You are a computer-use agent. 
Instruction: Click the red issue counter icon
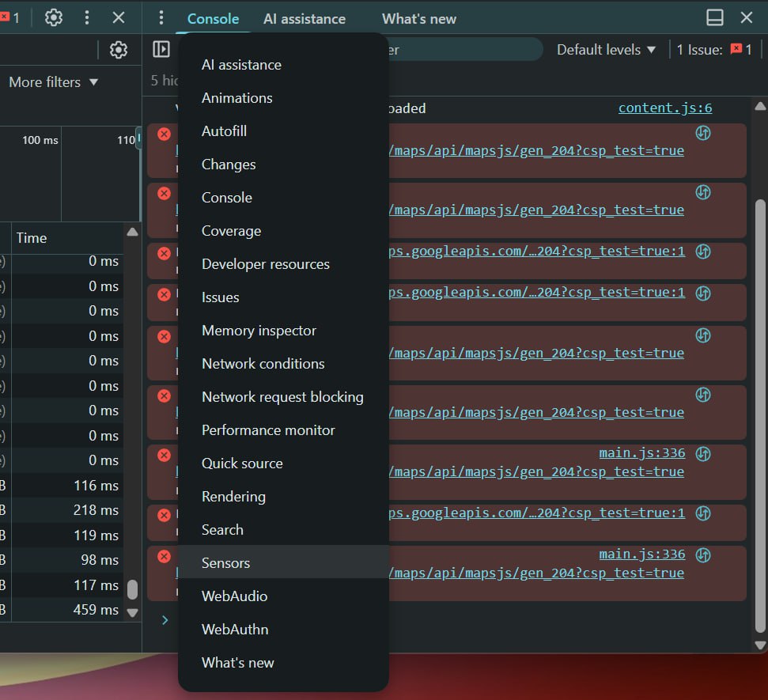pos(736,49)
